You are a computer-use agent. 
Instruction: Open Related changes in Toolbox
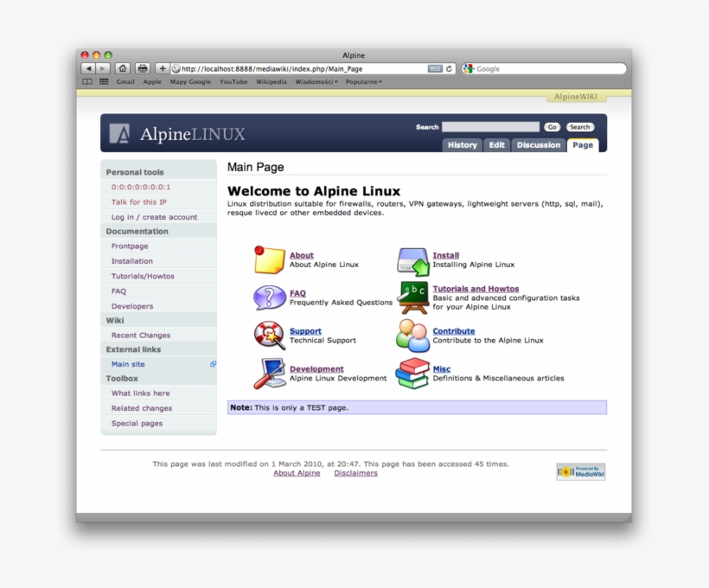[142, 408]
